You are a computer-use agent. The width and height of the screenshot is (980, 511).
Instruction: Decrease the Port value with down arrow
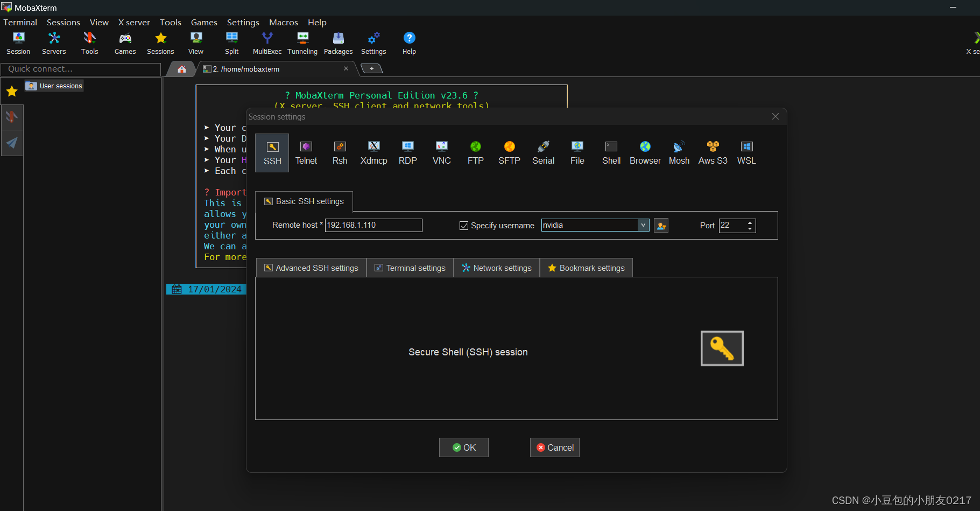(x=750, y=229)
